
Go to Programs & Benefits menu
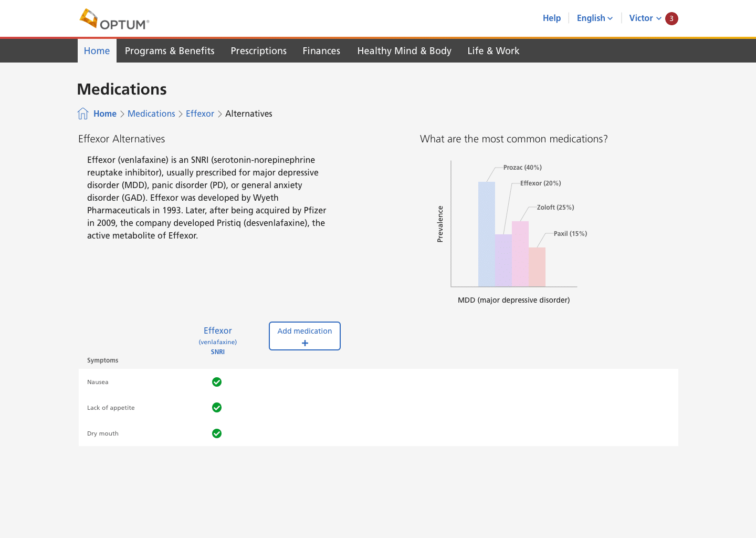pyautogui.click(x=170, y=51)
